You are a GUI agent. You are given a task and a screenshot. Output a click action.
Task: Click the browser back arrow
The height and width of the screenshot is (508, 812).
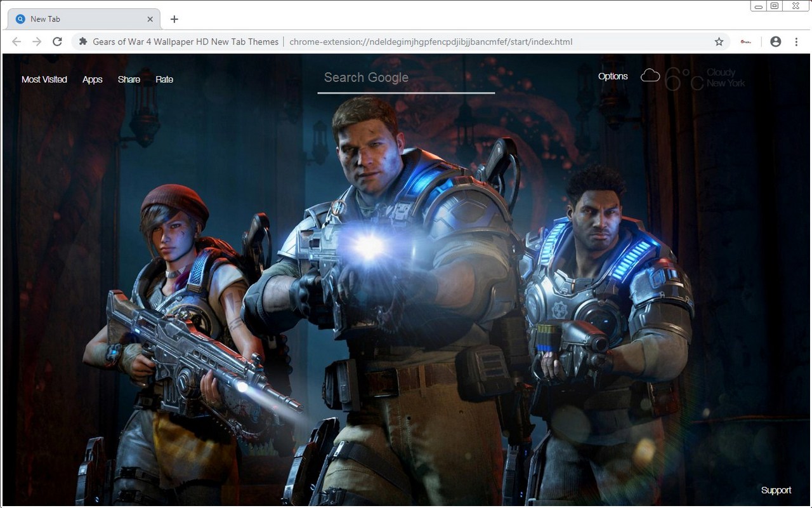[x=16, y=41]
